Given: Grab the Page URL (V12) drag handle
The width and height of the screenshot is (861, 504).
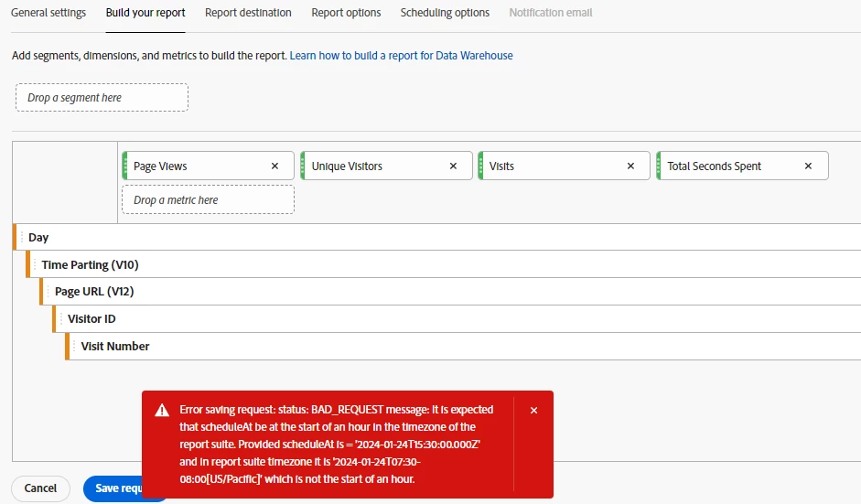Looking at the screenshot, I should click(48, 292).
